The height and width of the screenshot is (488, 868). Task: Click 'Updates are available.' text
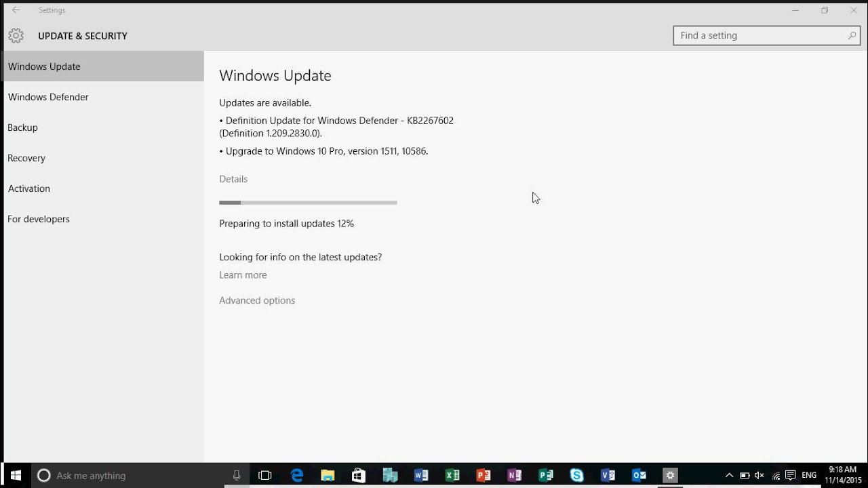(265, 103)
